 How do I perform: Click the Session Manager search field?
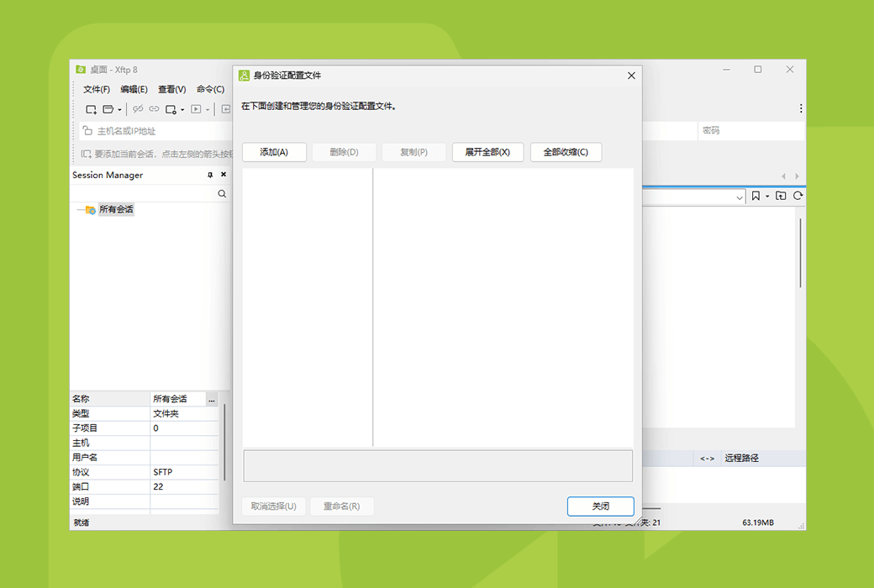143,194
